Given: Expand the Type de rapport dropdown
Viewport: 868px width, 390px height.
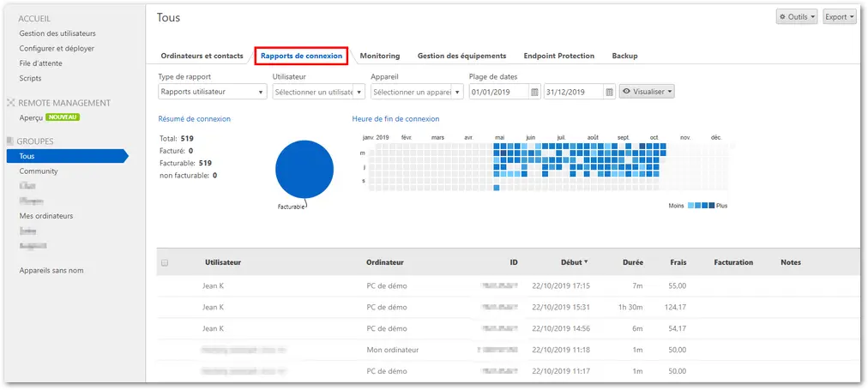Looking at the screenshot, I should [x=213, y=92].
